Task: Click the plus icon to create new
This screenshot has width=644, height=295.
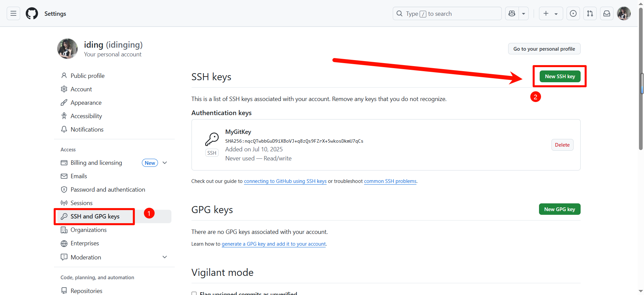Action: pos(546,13)
